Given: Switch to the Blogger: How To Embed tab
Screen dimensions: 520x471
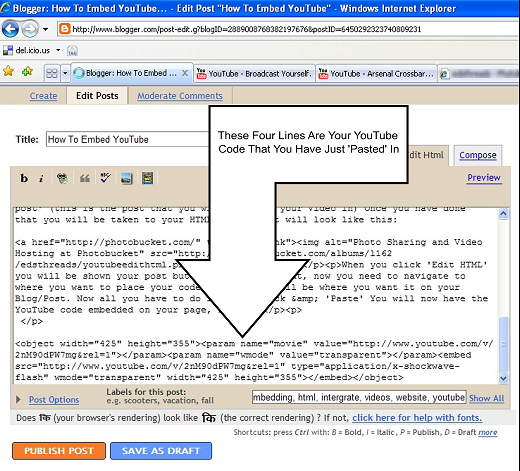Looking at the screenshot, I should point(132,73).
